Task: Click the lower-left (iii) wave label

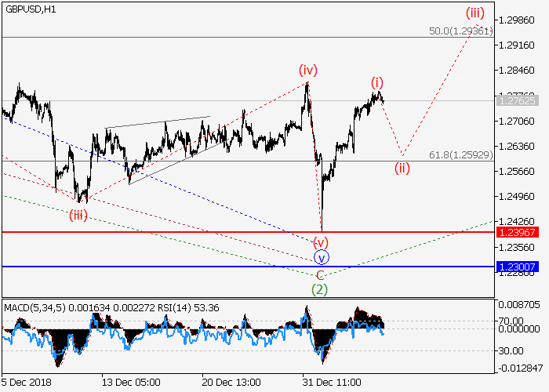Action: 78,214
